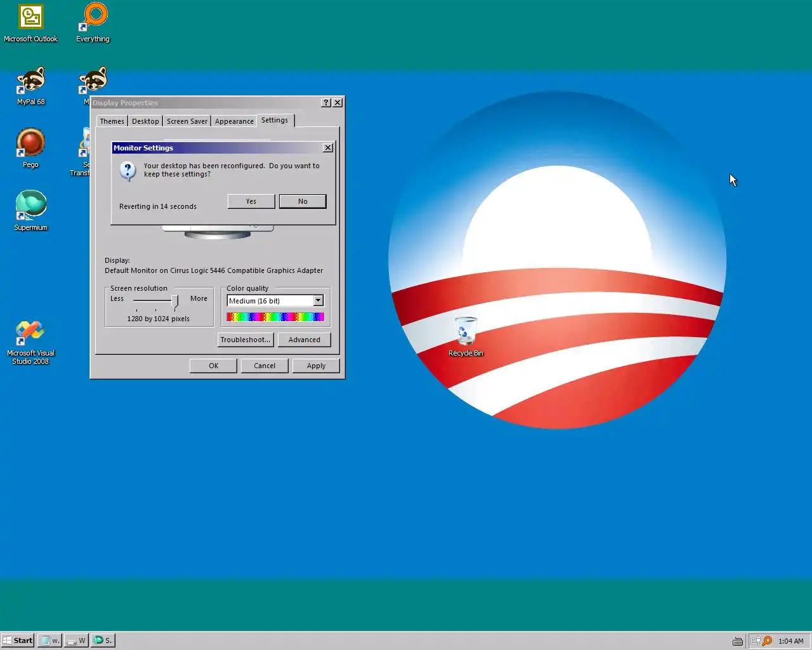Click the color spectrum preview bar
Viewport: 812px width, 650px height.
coord(275,317)
